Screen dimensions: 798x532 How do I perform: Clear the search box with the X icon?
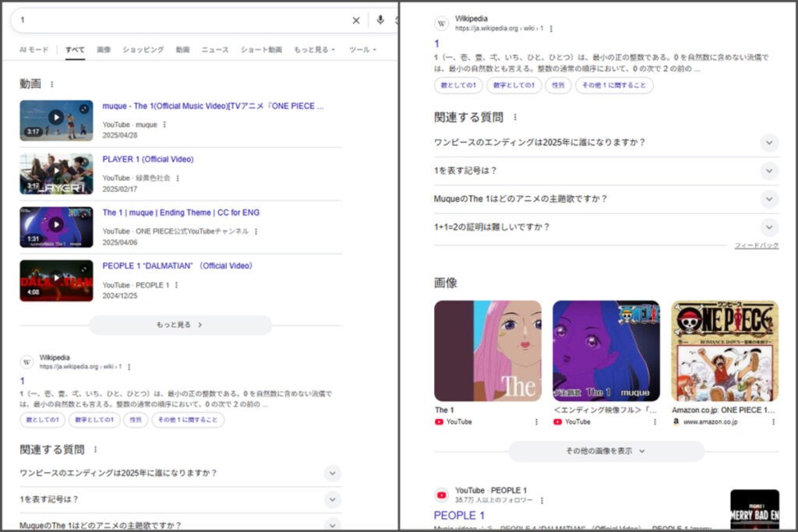[x=356, y=20]
